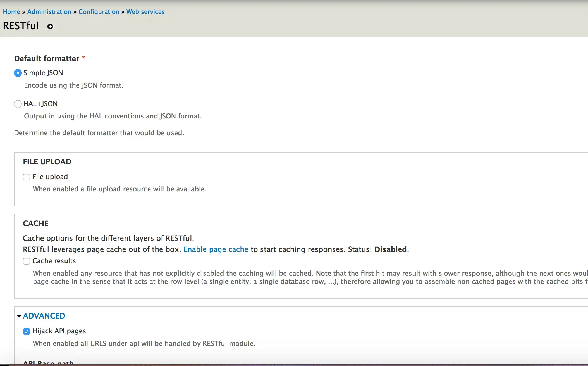Choose the HAL+JSON radio button
The width and height of the screenshot is (588, 366).
tap(18, 104)
